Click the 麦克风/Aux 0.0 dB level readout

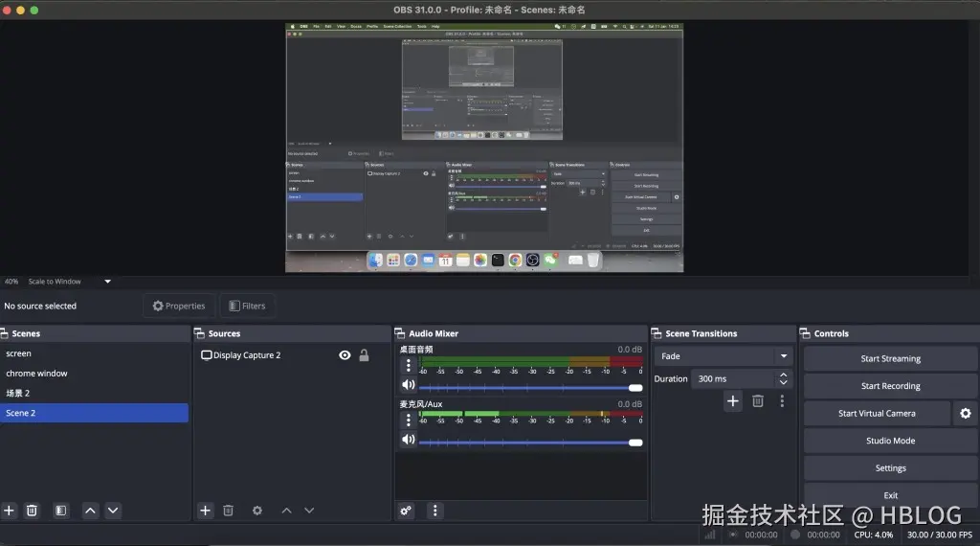tap(630, 404)
